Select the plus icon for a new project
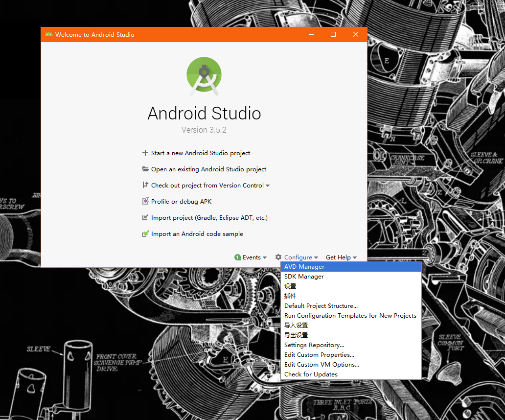Image resolution: width=505 pixels, height=420 pixels. (145, 153)
